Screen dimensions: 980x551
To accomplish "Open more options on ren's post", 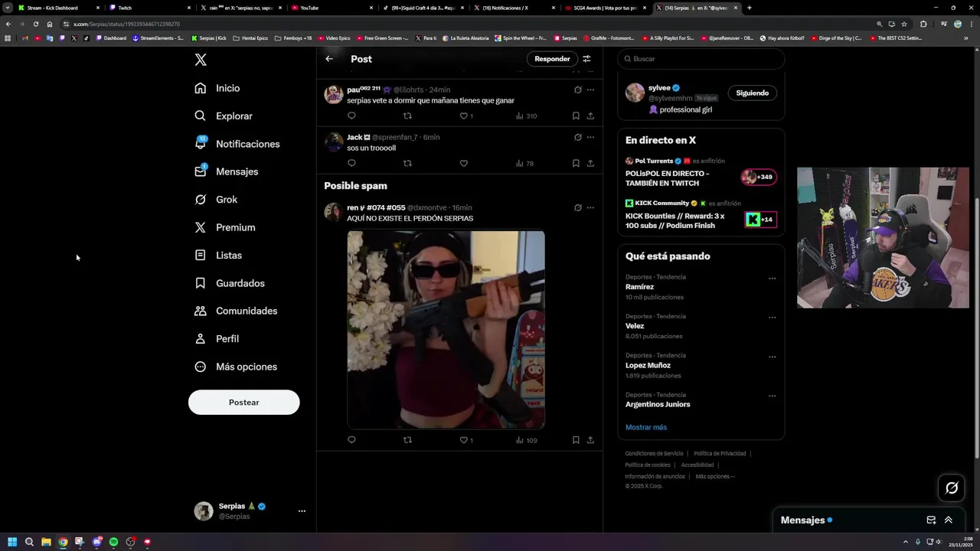I will (590, 207).
